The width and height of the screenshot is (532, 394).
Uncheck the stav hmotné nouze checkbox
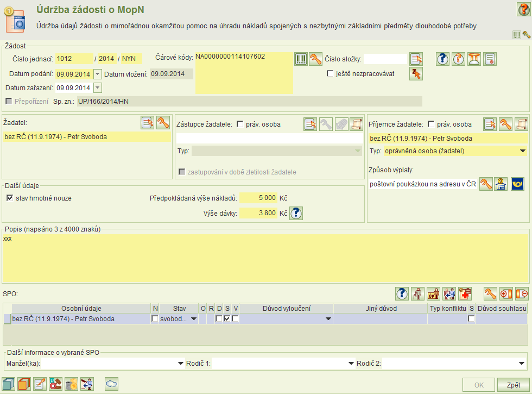click(10, 198)
